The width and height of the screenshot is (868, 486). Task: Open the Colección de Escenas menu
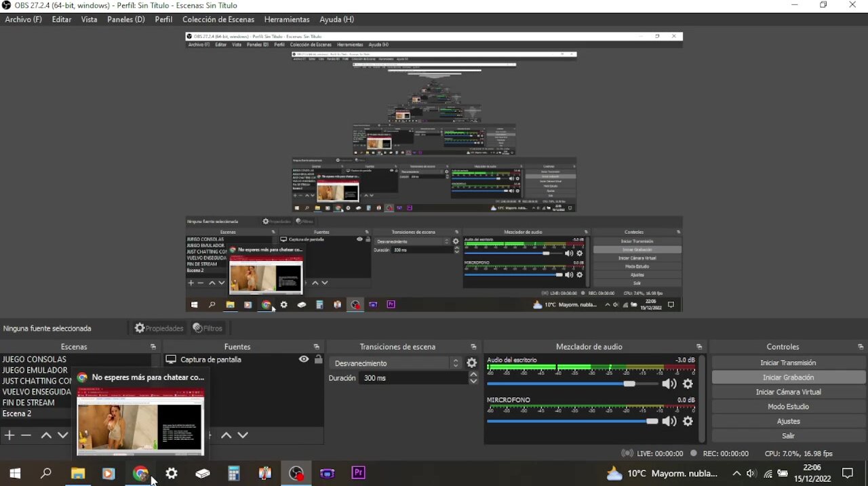click(x=218, y=20)
